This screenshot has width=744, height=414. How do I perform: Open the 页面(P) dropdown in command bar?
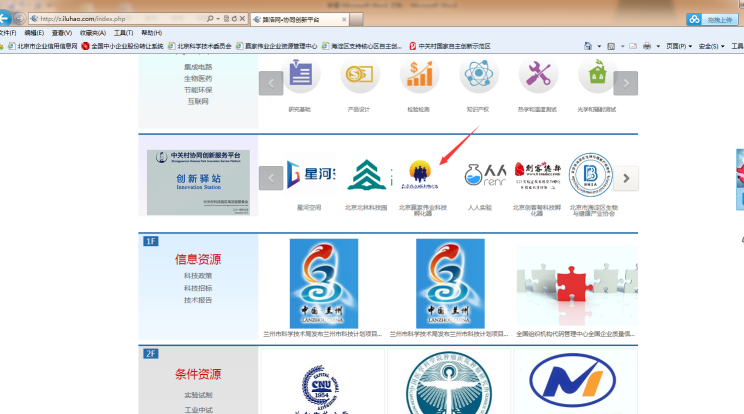click(679, 46)
